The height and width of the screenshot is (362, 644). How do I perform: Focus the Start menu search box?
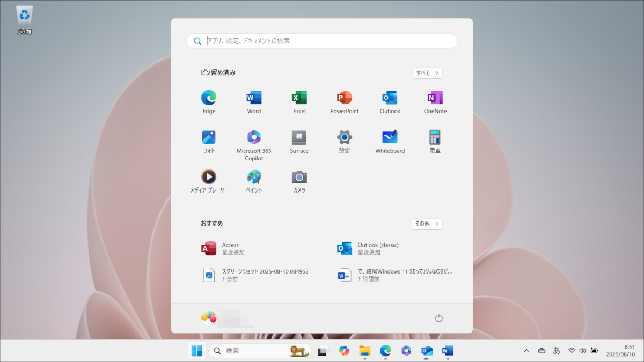pyautogui.click(x=322, y=41)
